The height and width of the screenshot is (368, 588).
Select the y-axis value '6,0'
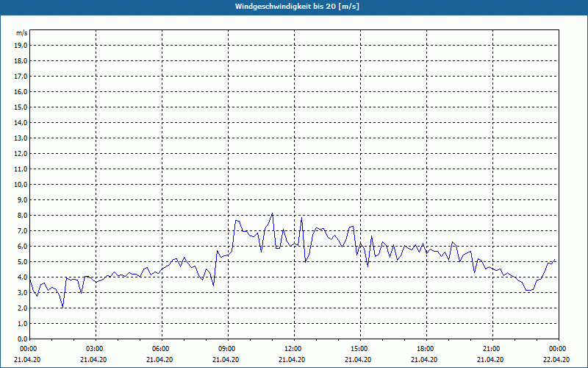pyautogui.click(x=23, y=247)
